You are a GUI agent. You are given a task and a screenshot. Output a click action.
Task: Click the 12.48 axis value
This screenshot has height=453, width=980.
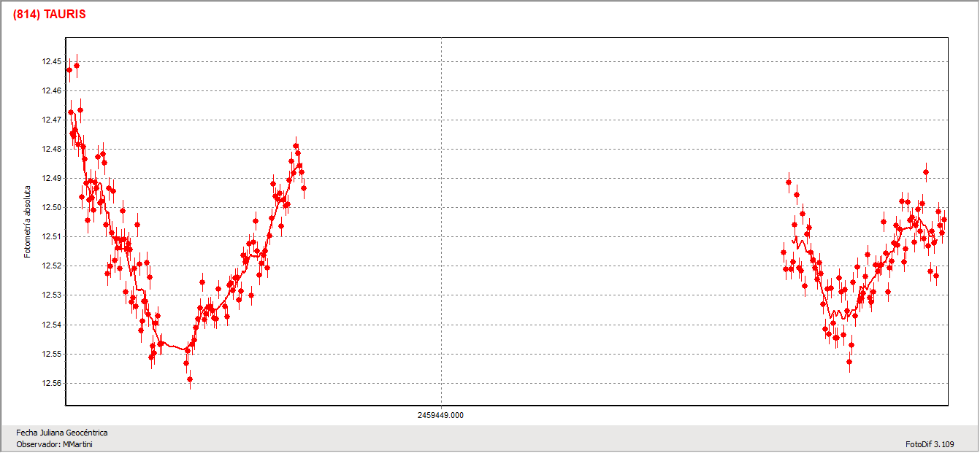tap(52, 149)
